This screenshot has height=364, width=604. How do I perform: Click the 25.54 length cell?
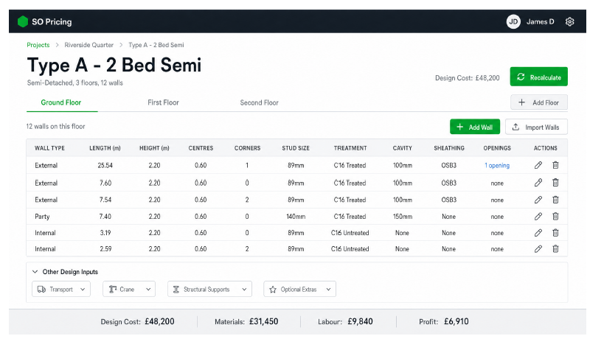[105, 166]
